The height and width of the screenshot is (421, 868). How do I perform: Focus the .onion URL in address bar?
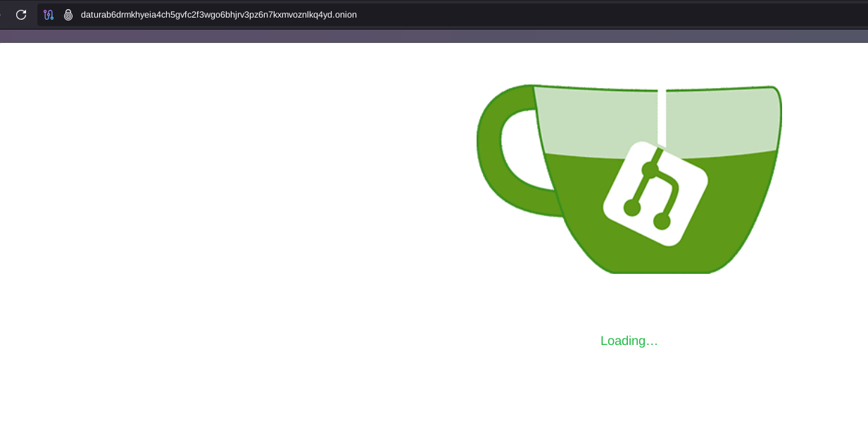click(x=218, y=15)
